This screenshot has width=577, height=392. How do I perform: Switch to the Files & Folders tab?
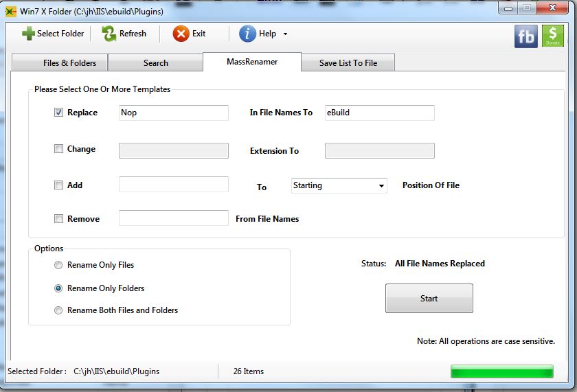[x=60, y=62]
